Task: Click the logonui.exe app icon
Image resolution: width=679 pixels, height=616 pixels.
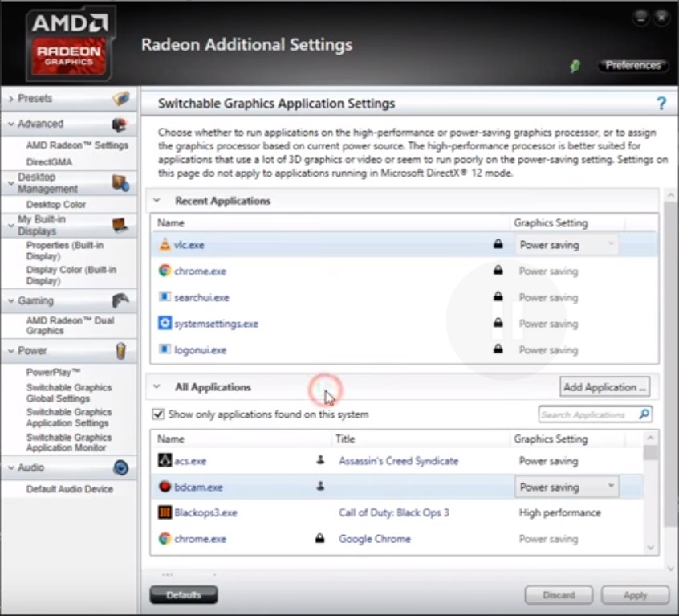Action: (x=165, y=349)
